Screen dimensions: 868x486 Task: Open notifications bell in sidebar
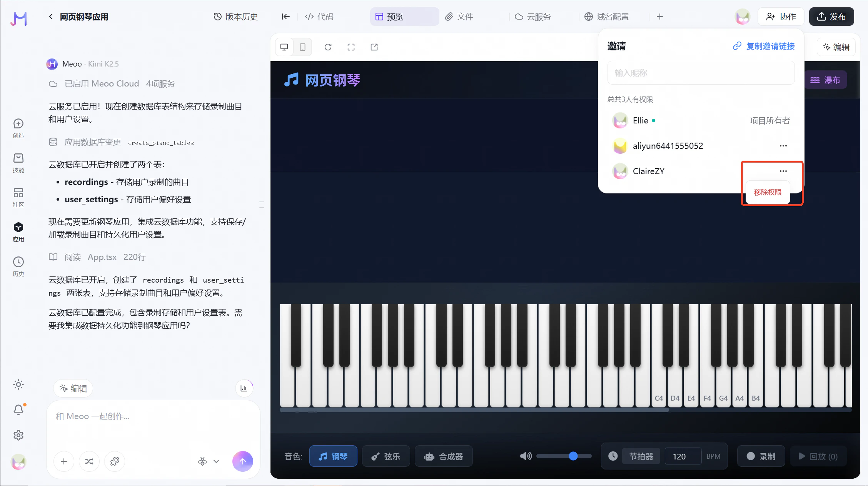click(x=18, y=410)
